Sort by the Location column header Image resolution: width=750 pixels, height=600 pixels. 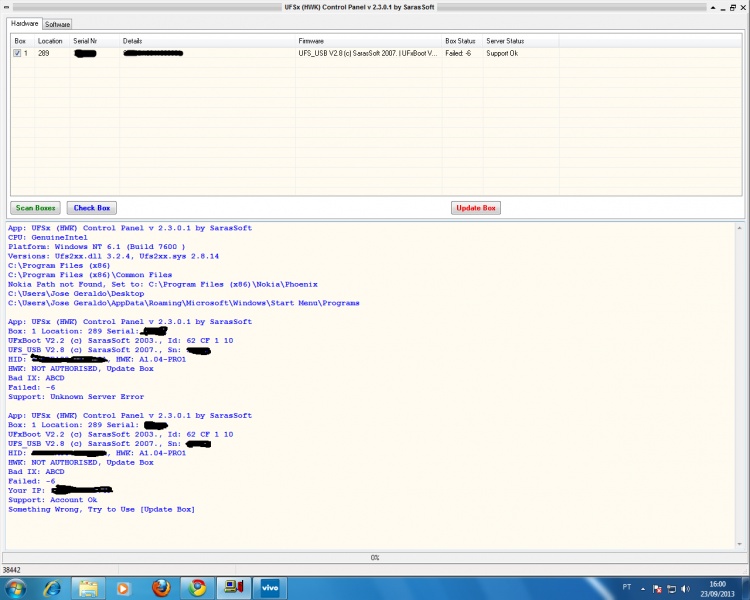pos(52,41)
